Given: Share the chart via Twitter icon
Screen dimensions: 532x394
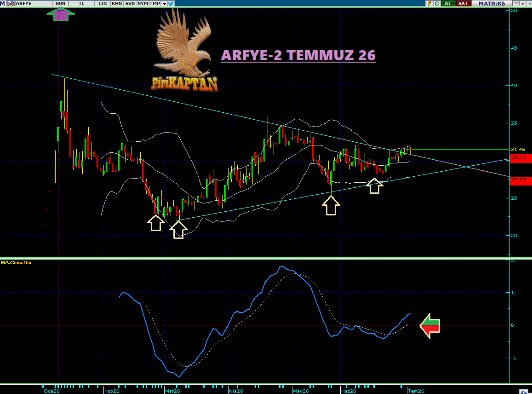Looking at the screenshot, I should tap(171, 3).
